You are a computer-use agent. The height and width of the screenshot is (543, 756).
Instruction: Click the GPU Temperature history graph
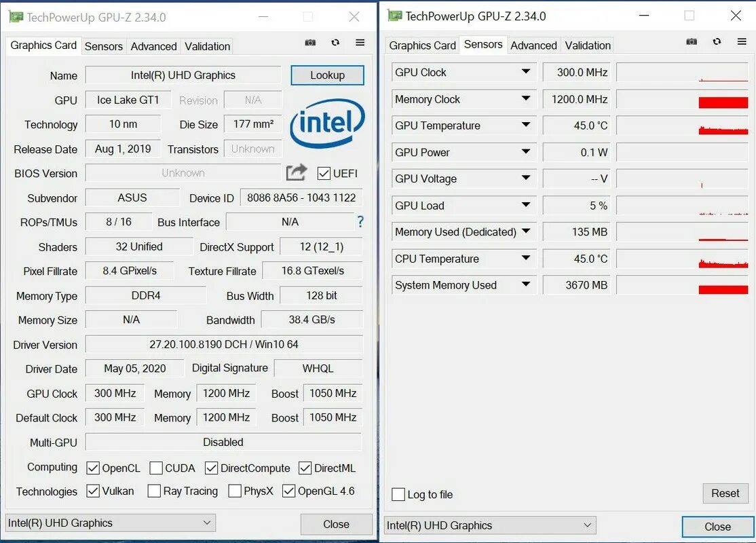point(682,126)
